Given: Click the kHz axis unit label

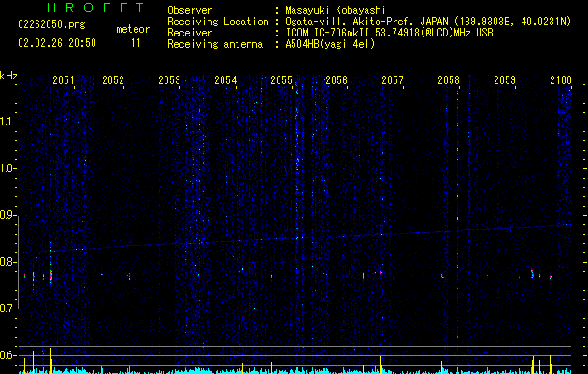Looking at the screenshot, I should (8, 76).
